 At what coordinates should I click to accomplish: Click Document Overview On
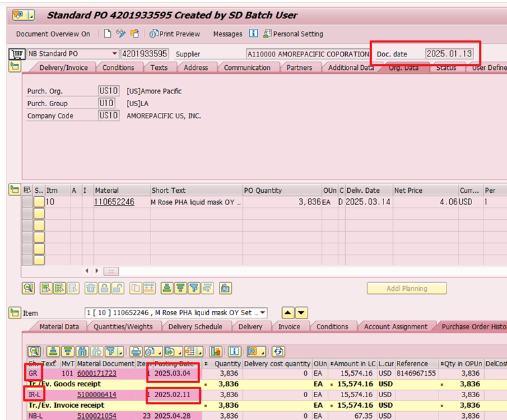click(x=53, y=34)
